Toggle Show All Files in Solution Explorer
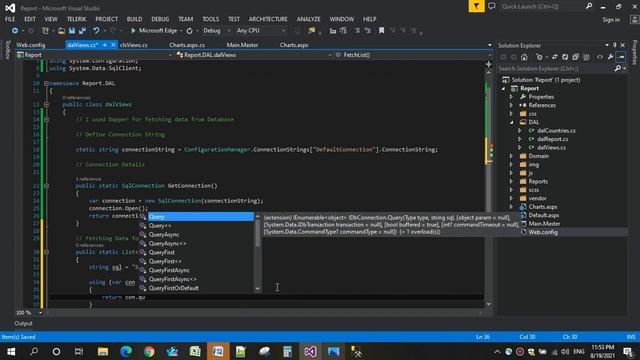 586,57
